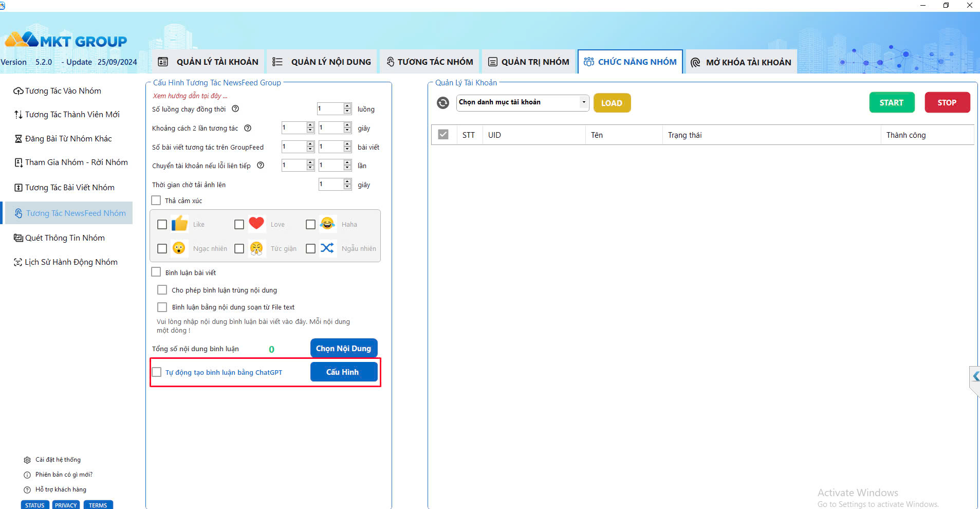Click second stepper of Số bài viết tương tác
Viewport: 980px width, 509px height.
(347, 147)
